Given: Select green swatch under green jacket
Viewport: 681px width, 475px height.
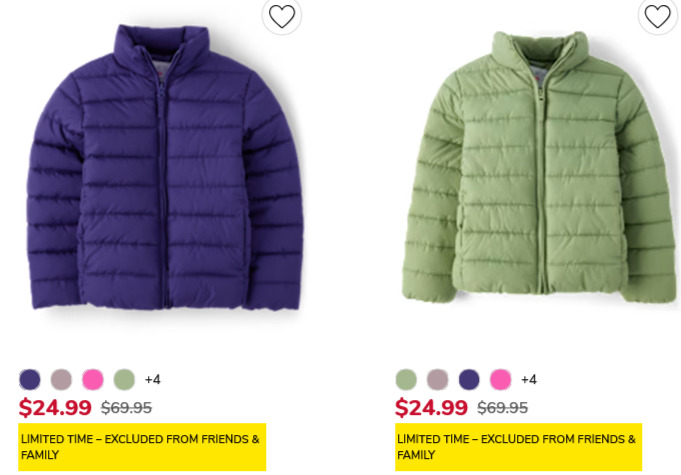Looking at the screenshot, I should pos(406,379).
